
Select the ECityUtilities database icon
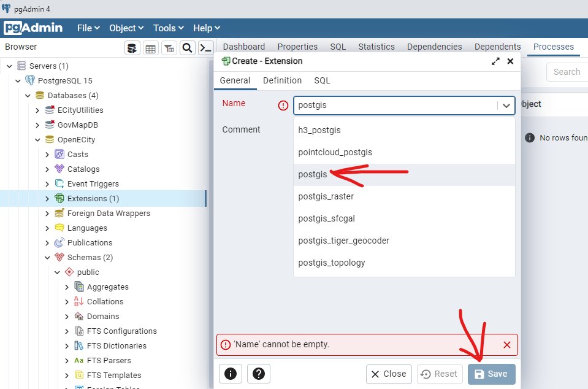pyautogui.click(x=50, y=110)
